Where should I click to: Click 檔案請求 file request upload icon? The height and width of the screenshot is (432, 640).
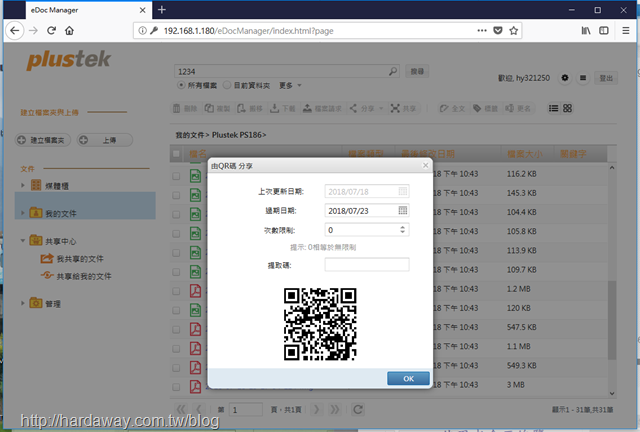[322, 108]
